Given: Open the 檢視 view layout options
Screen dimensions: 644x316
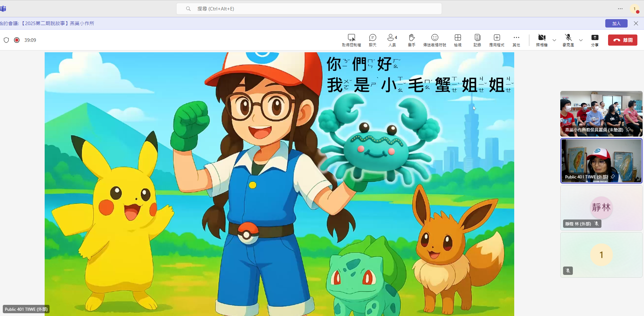Looking at the screenshot, I should [458, 38].
